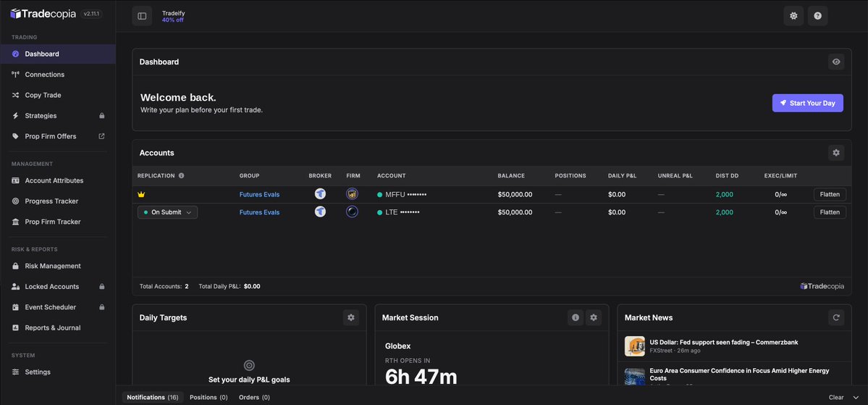Viewport: 868px width, 405px height.
Task: Click broker icon in LTE row
Action: [x=320, y=212]
